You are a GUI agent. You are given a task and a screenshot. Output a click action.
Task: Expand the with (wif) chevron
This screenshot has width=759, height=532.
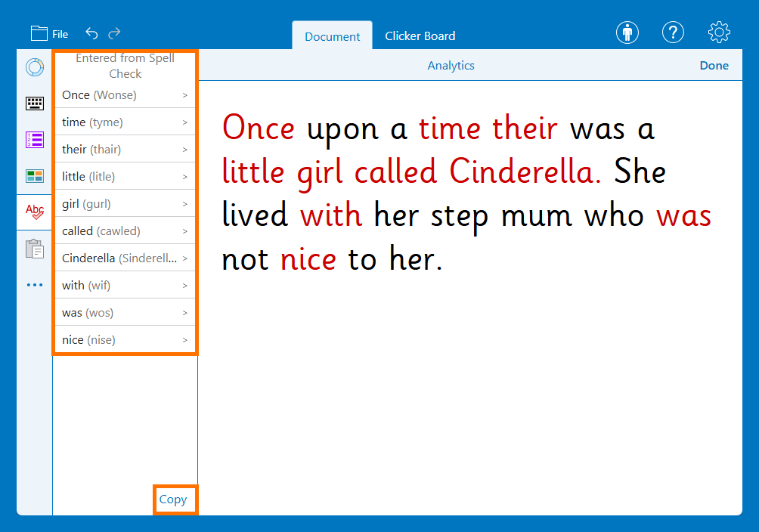pos(185,286)
